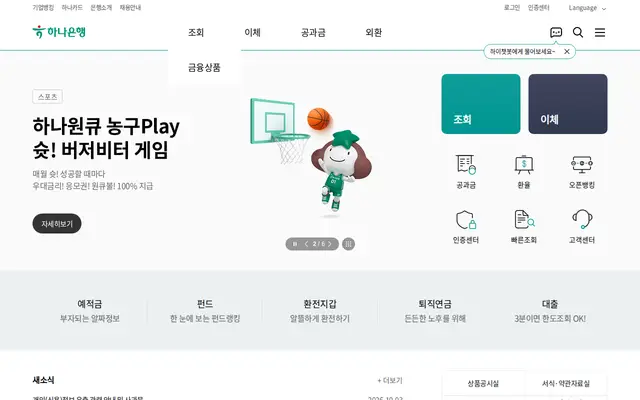Click the 하나원큐 농구Play banner headline
Viewport: 640px width, 400px height.
click(x=106, y=138)
